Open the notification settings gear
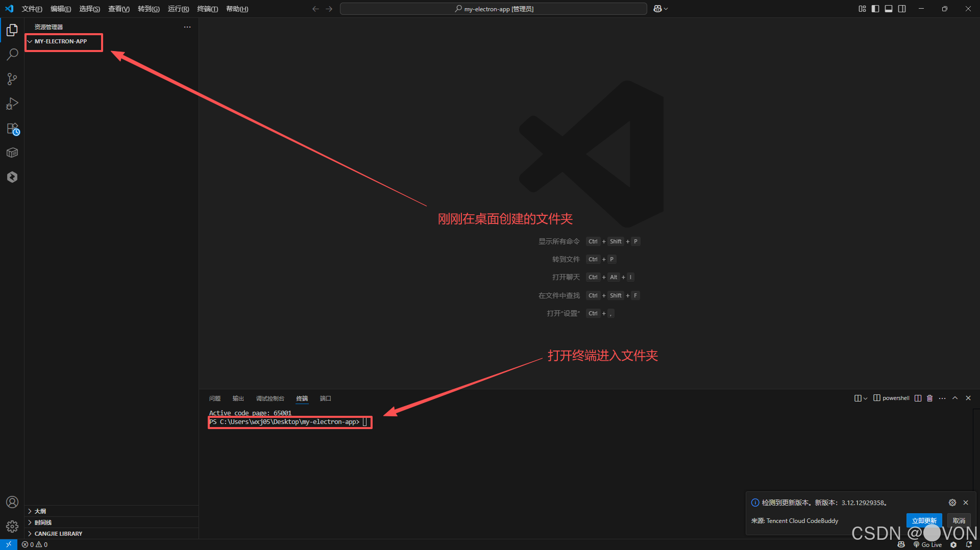Image resolution: width=980 pixels, height=550 pixels. tap(952, 503)
